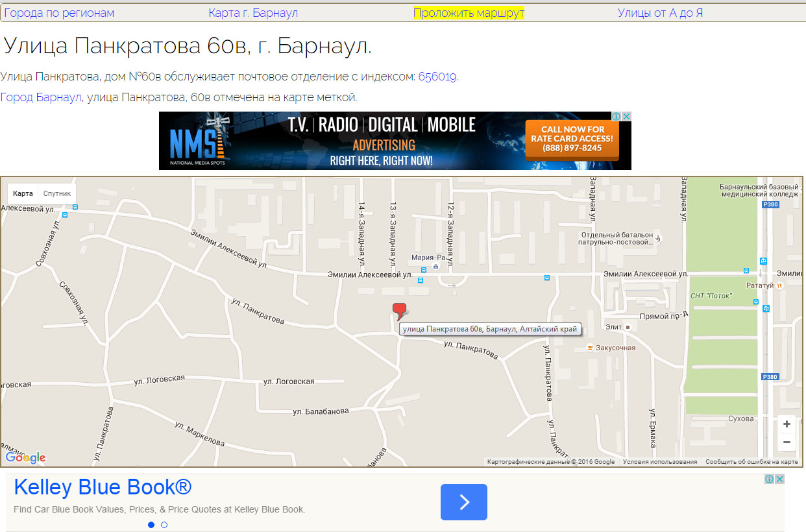Click the Р380 road shield near Сухова

[x=770, y=377]
